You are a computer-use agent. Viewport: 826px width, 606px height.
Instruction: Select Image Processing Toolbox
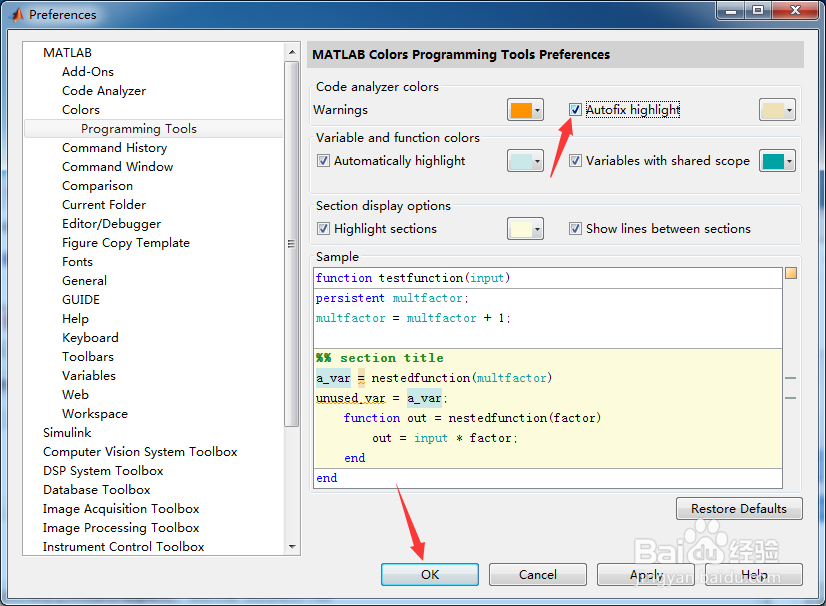(x=121, y=527)
